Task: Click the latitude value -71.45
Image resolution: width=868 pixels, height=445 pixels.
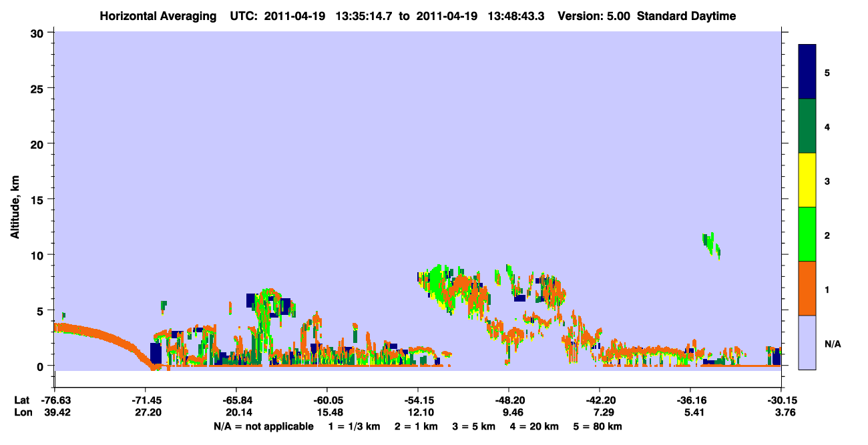Action: click(146, 400)
